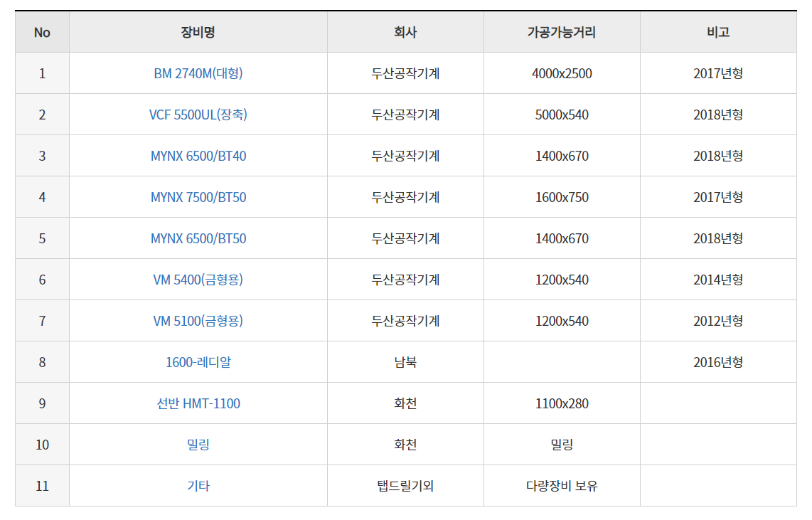Select the 회사 column header
The width and height of the screenshot is (812, 520).
405,32
